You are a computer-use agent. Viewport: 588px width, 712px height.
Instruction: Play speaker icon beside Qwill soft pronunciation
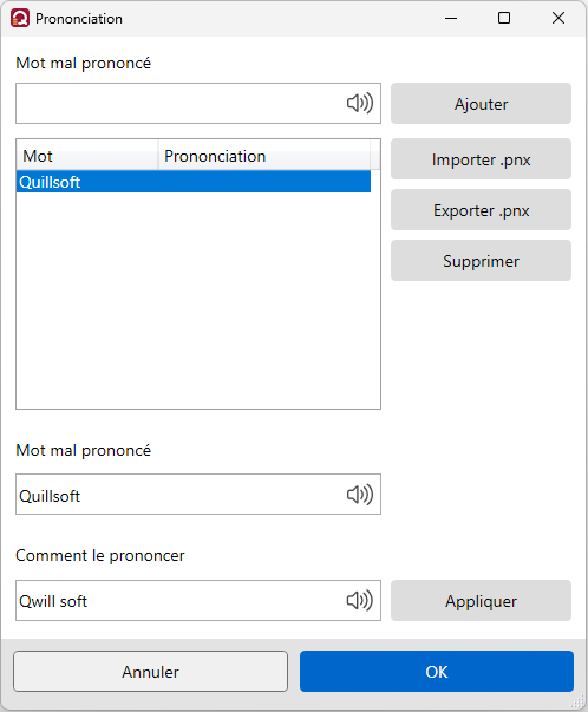(x=360, y=601)
